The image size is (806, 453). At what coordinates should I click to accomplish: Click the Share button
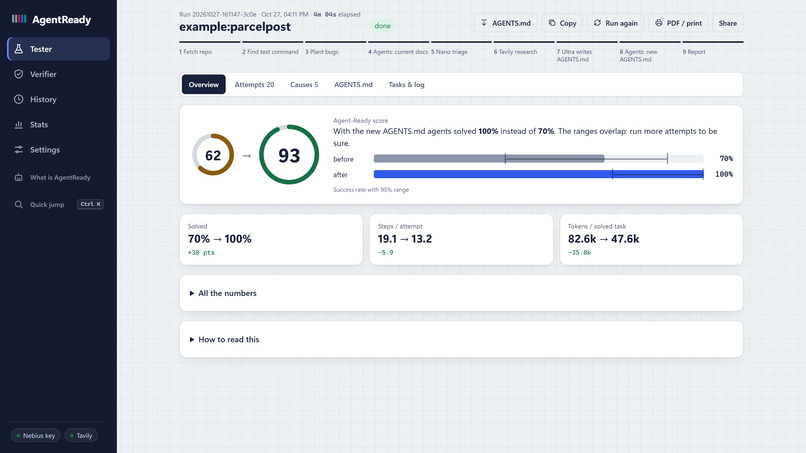tap(727, 23)
